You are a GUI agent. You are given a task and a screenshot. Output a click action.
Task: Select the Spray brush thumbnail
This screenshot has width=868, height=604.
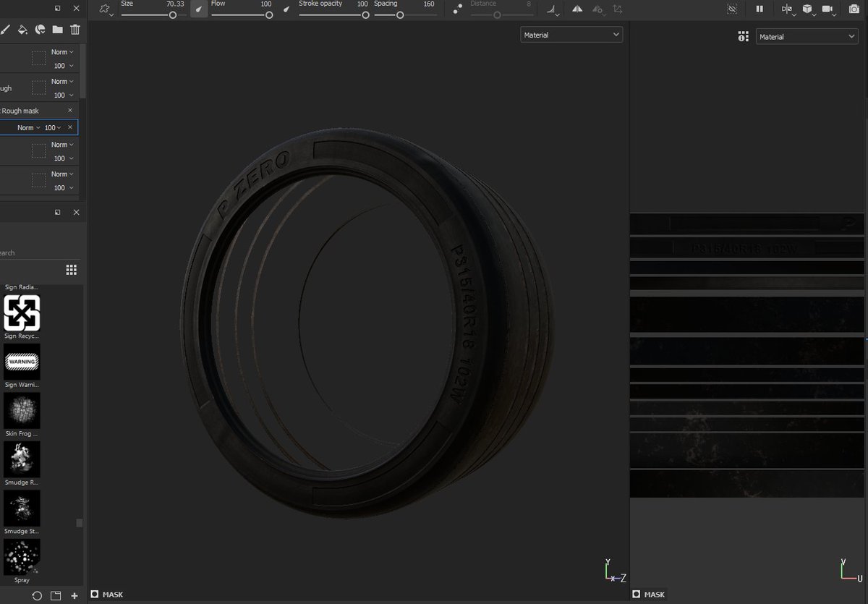pyautogui.click(x=22, y=557)
